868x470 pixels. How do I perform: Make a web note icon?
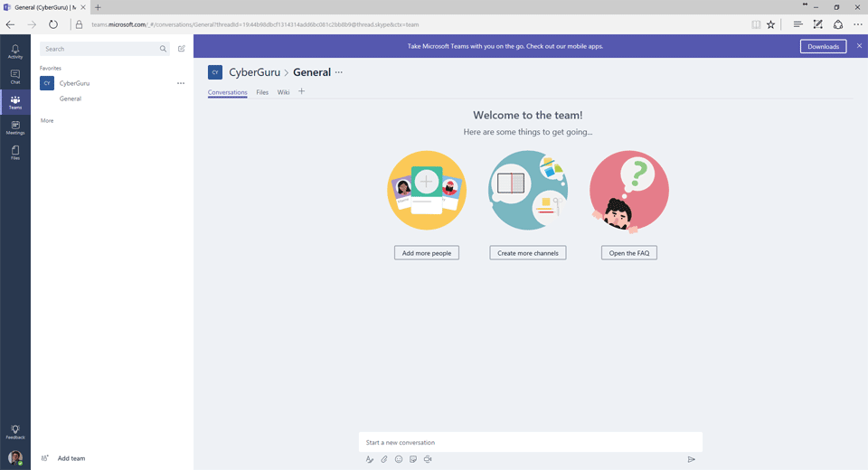[x=817, y=24]
